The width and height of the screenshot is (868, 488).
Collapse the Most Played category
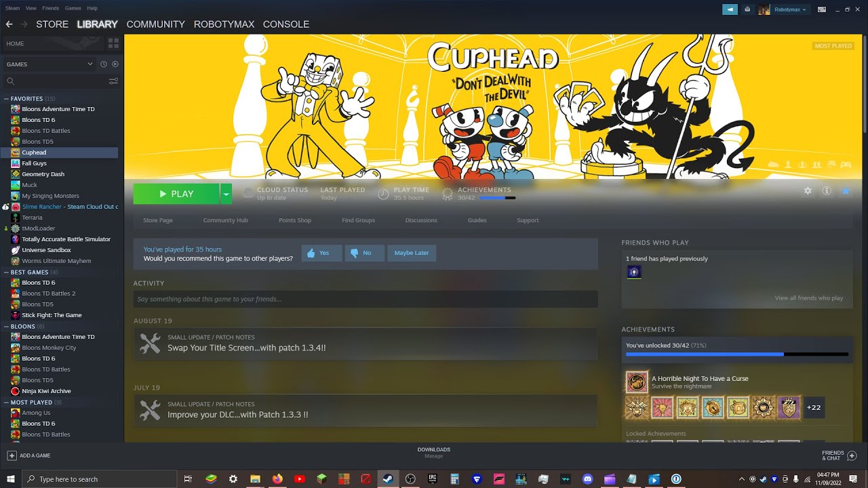tap(7, 403)
